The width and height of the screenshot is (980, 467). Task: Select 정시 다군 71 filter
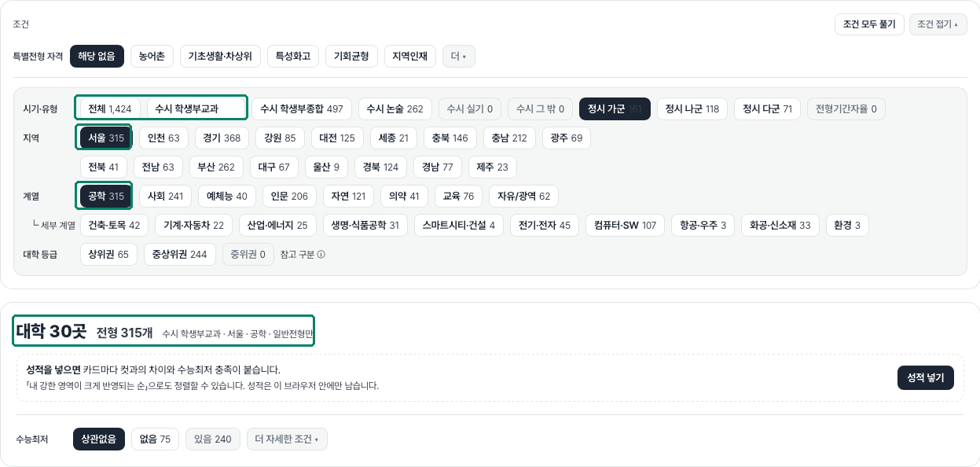tap(767, 109)
